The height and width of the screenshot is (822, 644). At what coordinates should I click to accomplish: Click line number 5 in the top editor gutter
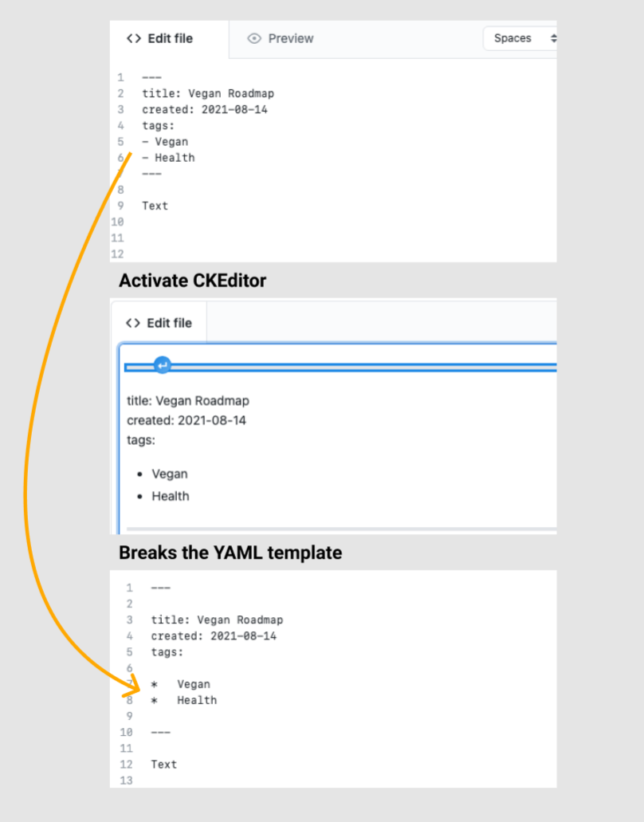coord(120,141)
